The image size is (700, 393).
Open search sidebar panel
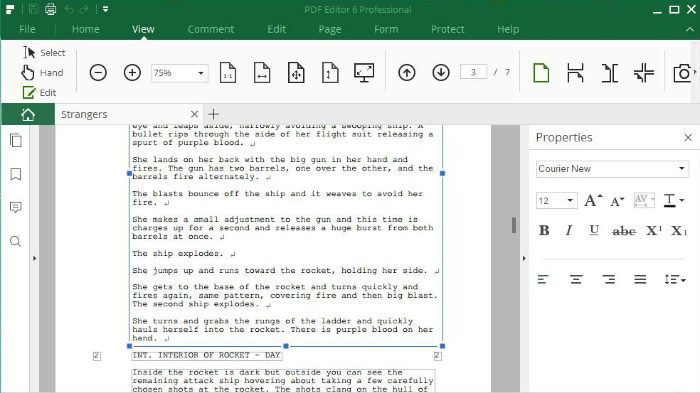(x=16, y=242)
